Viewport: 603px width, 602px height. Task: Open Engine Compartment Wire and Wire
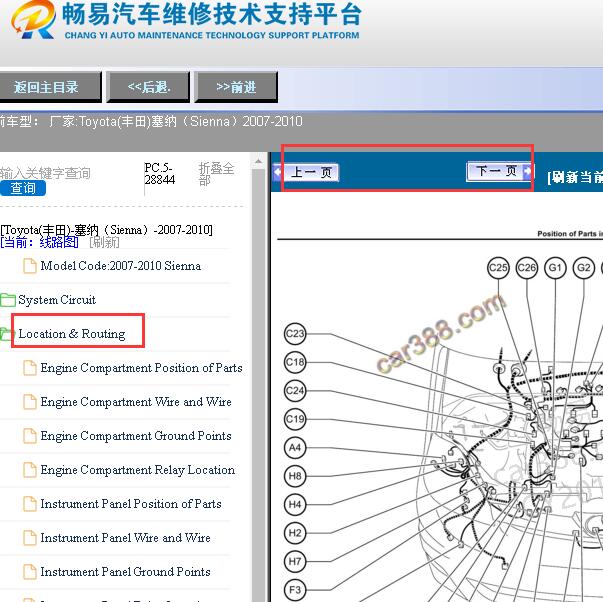pyautogui.click(x=136, y=402)
